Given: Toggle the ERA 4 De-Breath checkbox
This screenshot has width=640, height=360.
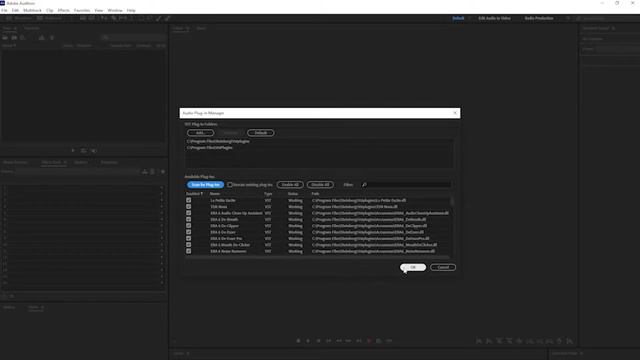Looking at the screenshot, I should [189, 219].
